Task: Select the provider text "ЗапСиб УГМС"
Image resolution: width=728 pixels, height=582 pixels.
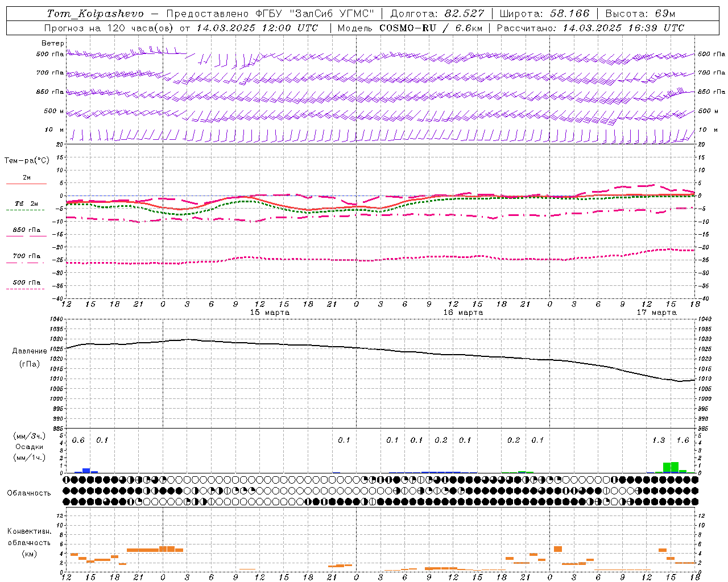Action: 333,14
